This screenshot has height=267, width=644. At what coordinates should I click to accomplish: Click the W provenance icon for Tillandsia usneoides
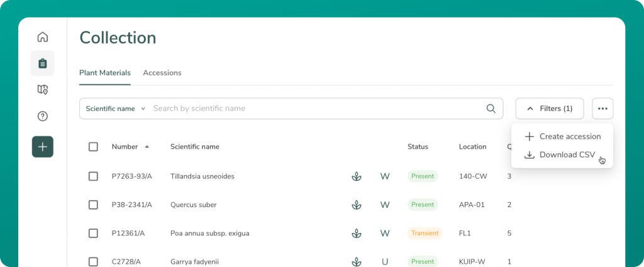(385, 176)
